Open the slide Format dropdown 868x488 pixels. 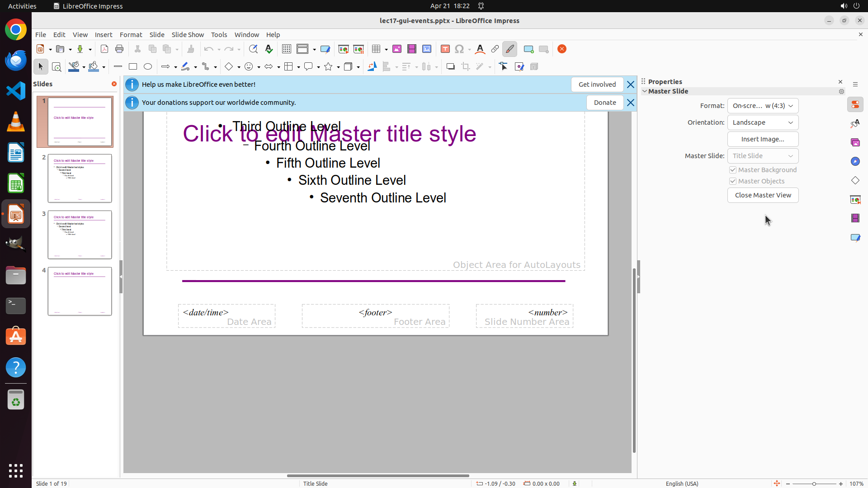click(x=763, y=106)
